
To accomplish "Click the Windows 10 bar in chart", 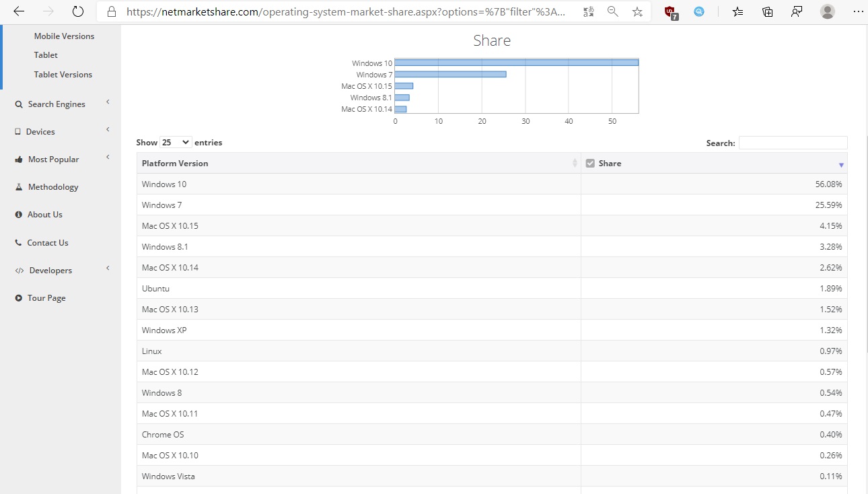I will (516, 63).
